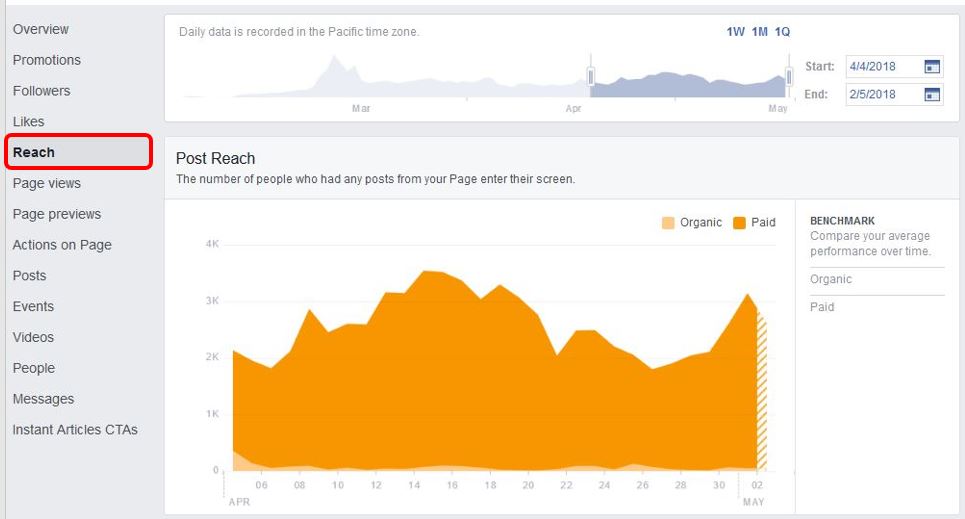
Task: Open the Videos insights section
Action: (33, 337)
